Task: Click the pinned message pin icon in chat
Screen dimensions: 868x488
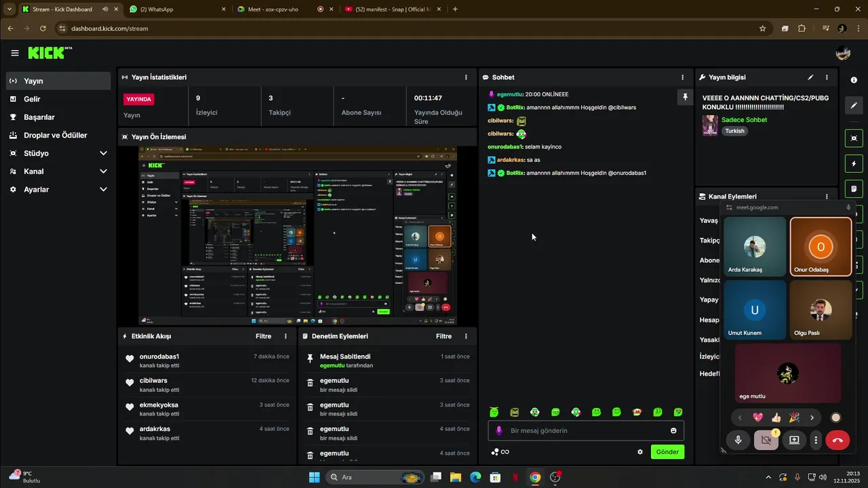Action: click(x=685, y=97)
